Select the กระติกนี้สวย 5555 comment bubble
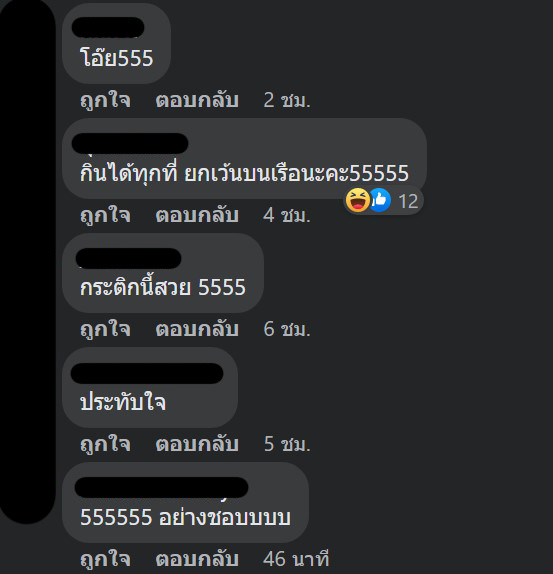 coord(163,273)
